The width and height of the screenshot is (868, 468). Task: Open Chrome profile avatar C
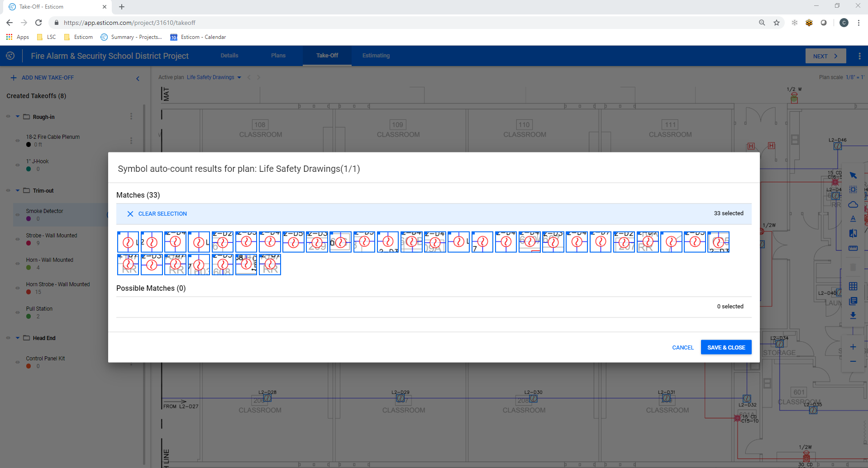click(844, 23)
